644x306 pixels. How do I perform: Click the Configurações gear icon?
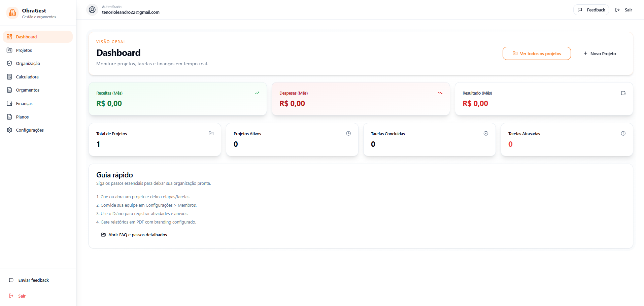(x=9, y=130)
